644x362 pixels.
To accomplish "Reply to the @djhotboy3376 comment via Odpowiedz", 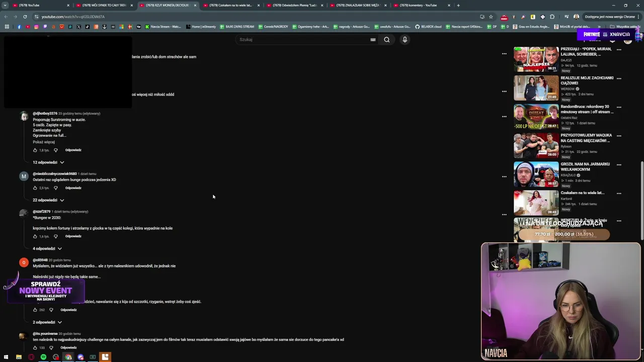I will tap(73, 150).
